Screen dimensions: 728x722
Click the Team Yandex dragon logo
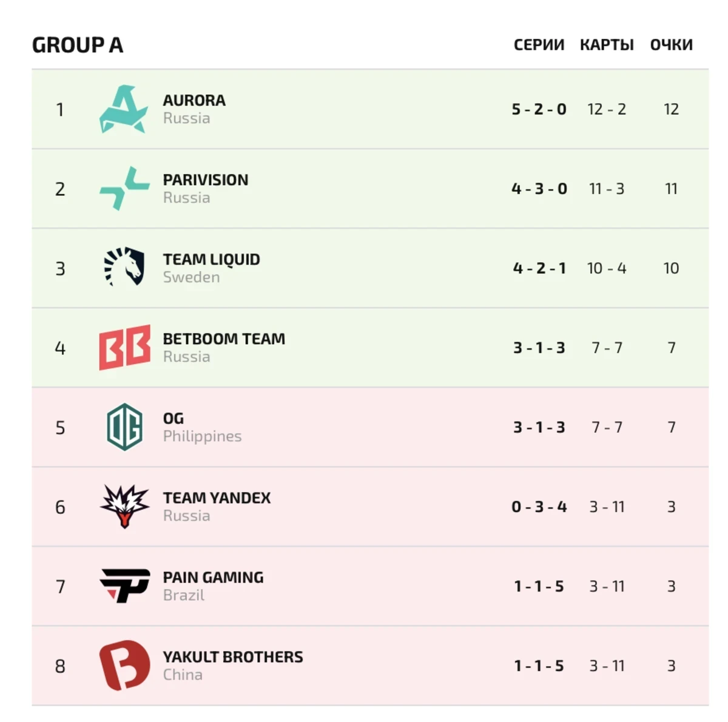point(124,506)
